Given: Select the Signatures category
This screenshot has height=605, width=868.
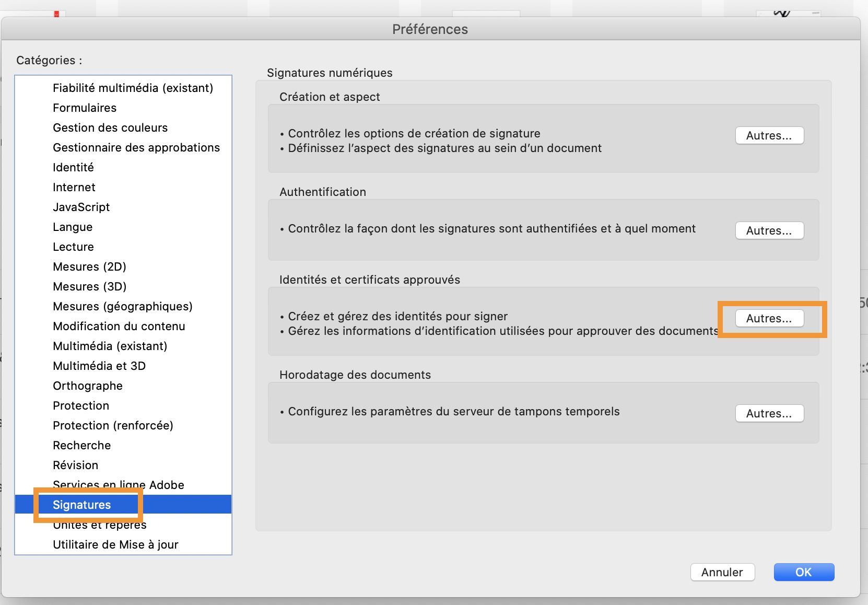Looking at the screenshot, I should tap(81, 505).
